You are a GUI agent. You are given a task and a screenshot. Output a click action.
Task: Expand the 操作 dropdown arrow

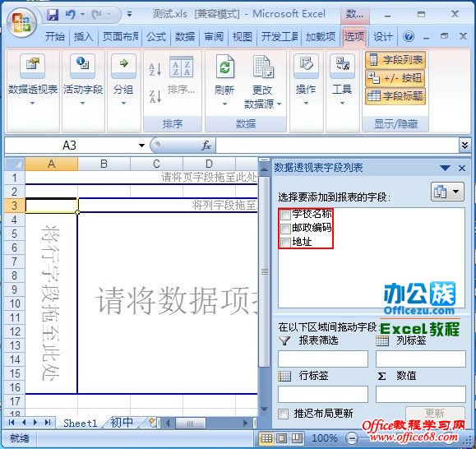(x=306, y=104)
